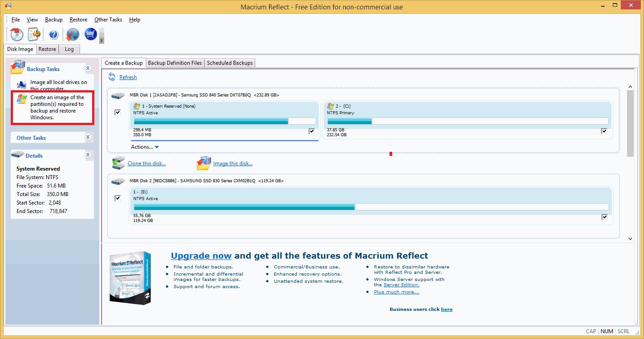Screen dimensions: 644x339
Task: Open the Actions... dropdown for Disk 1
Action: (145, 147)
